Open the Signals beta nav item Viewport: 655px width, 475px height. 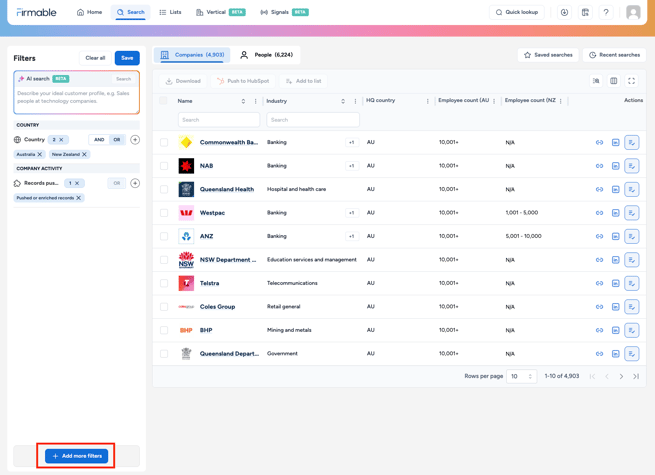pos(284,12)
